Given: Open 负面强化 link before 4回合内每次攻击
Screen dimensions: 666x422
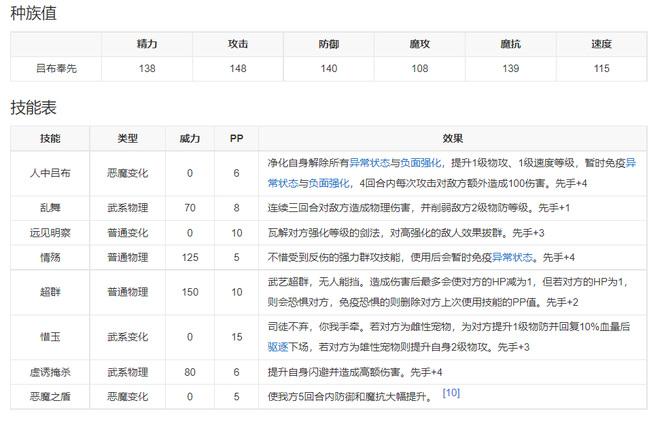Looking at the screenshot, I should (x=329, y=183).
